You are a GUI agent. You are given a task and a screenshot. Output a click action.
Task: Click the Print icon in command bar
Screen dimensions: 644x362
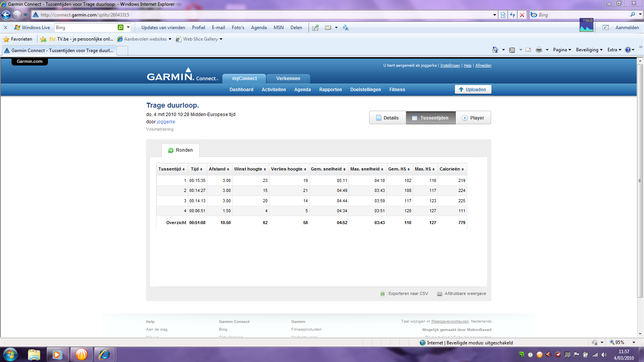[x=539, y=50]
